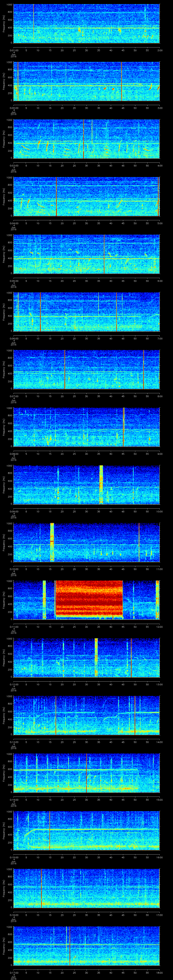This screenshot has height=980, width=173.
Task: Click the 0:07:00 start time label
Action: [14, 396]
